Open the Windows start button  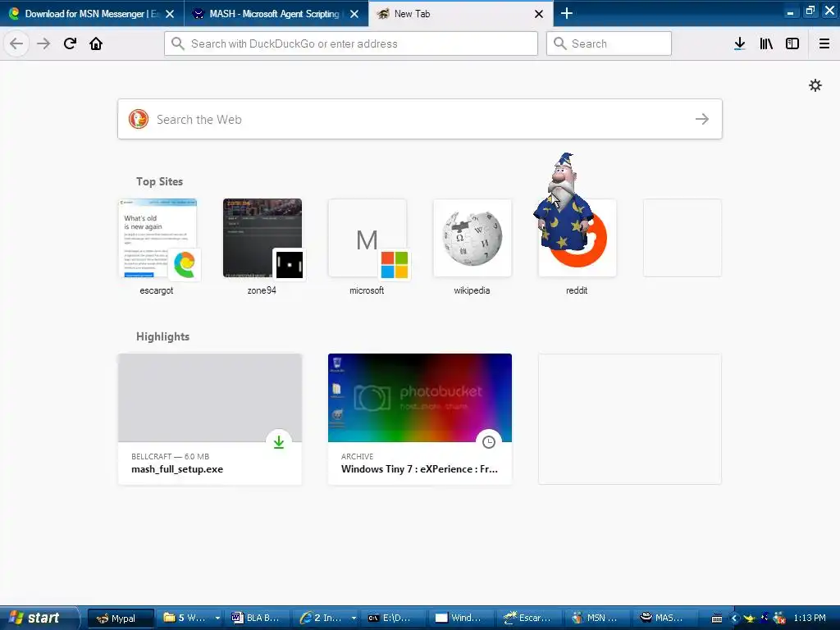[x=39, y=618]
